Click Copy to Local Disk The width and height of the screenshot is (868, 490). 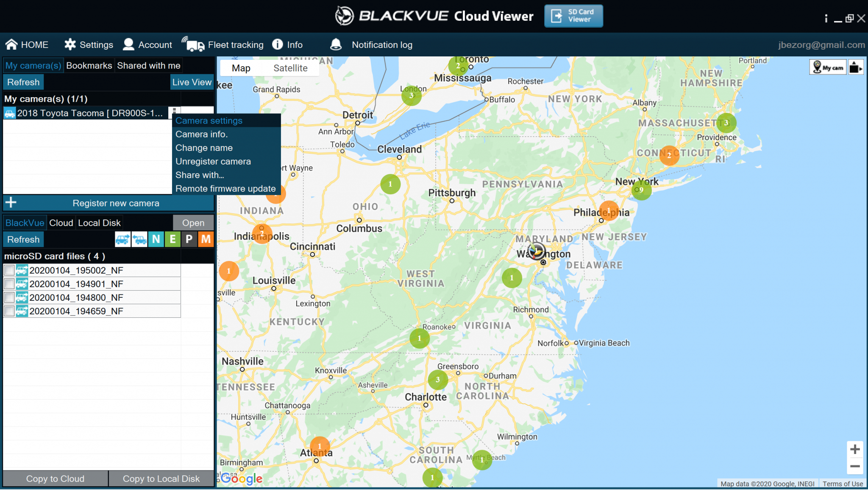[161, 479]
